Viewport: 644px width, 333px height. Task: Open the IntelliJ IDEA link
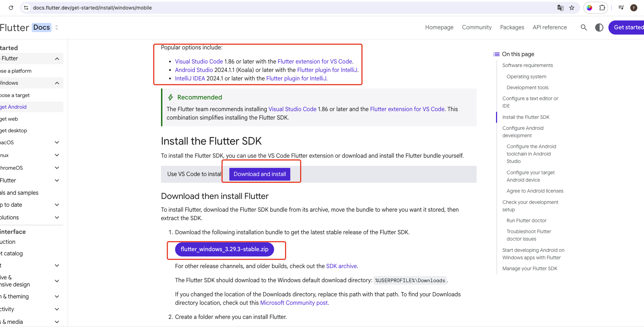pos(190,78)
